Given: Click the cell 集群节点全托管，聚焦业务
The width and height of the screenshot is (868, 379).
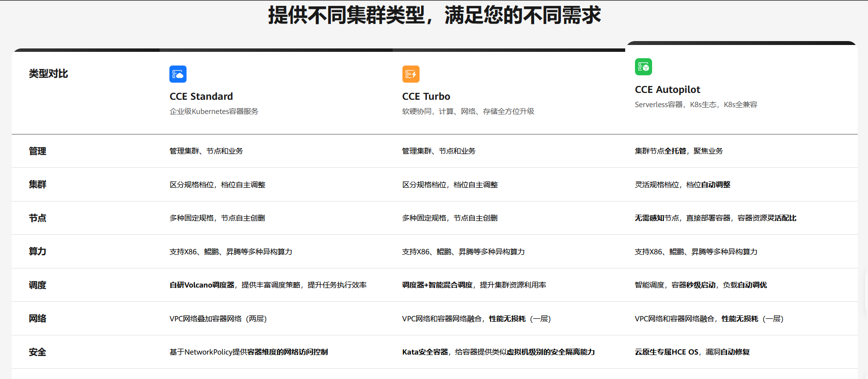Looking at the screenshot, I should tap(679, 151).
